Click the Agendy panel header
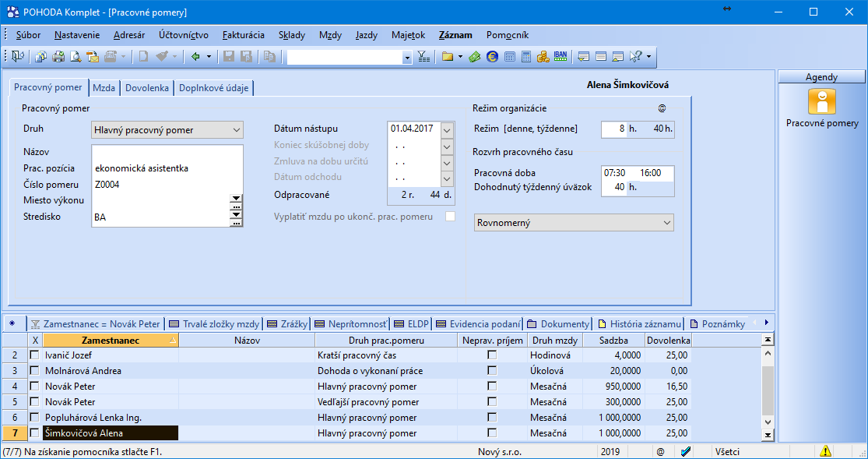Screen dimensions: 868x459 pyautogui.click(x=821, y=77)
